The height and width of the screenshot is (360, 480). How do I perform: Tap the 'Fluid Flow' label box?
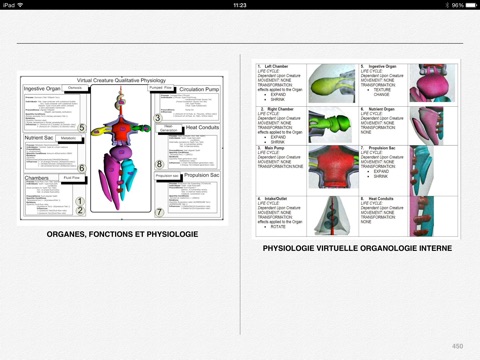coord(72,178)
